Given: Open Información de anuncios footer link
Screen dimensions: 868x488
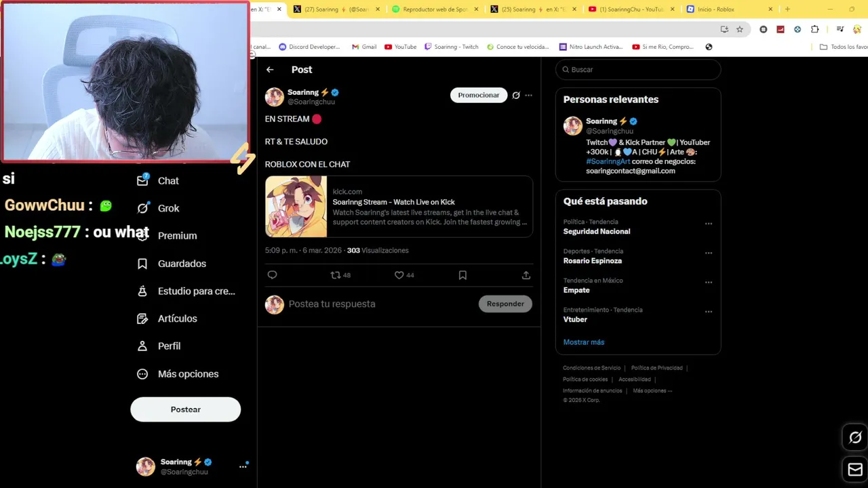Looking at the screenshot, I should click(x=592, y=391).
